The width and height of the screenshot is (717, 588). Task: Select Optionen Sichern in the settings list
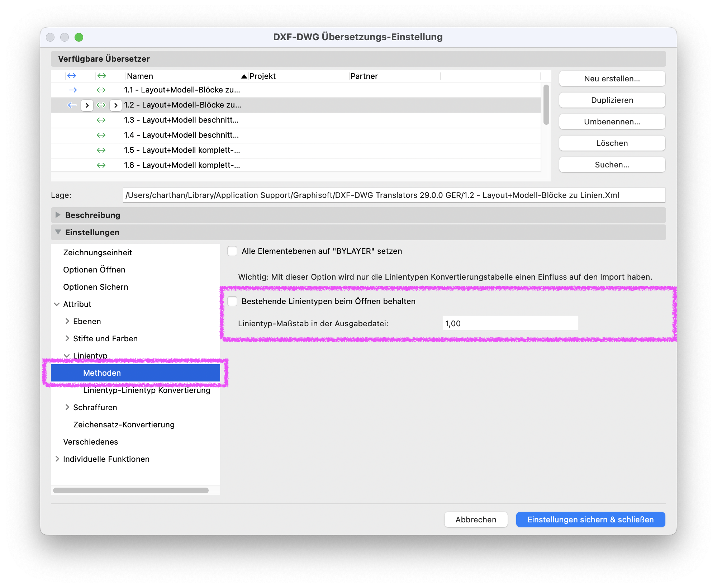(95, 287)
